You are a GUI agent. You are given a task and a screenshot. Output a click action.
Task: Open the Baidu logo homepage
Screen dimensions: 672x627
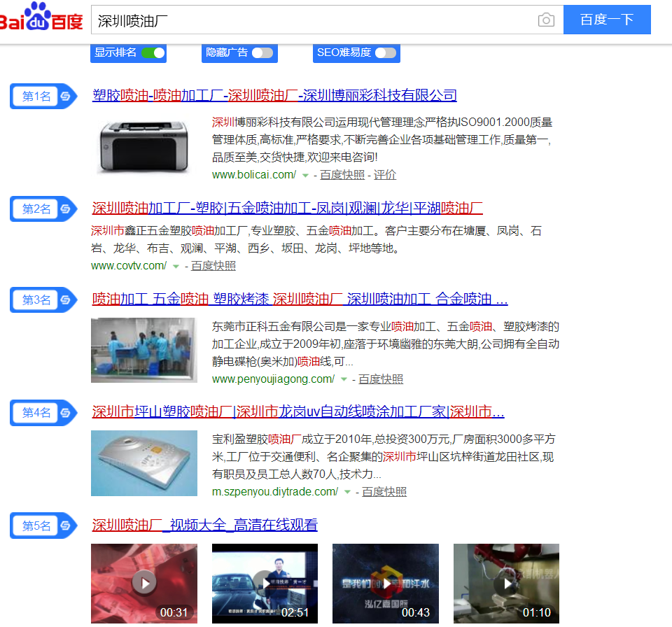point(41,17)
